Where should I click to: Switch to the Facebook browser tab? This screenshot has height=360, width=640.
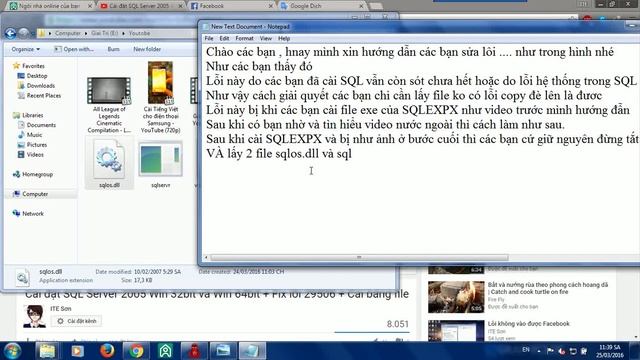click(x=231, y=6)
